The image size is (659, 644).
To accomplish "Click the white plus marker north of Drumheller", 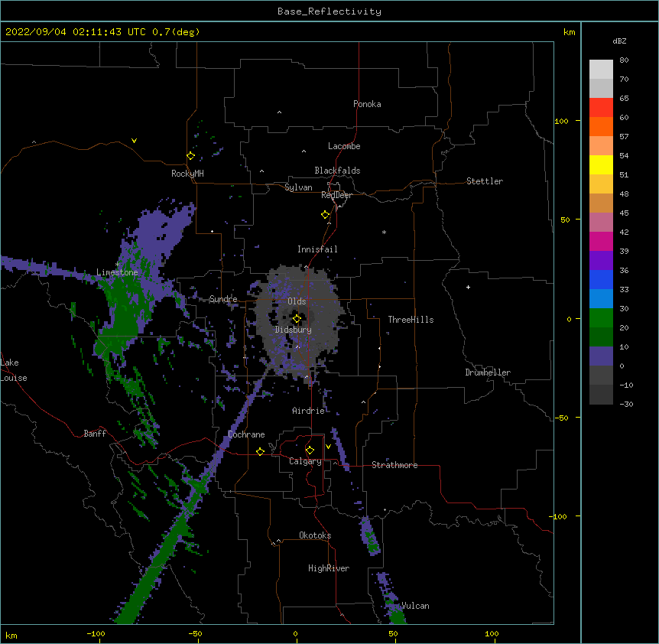I will coord(468,287).
